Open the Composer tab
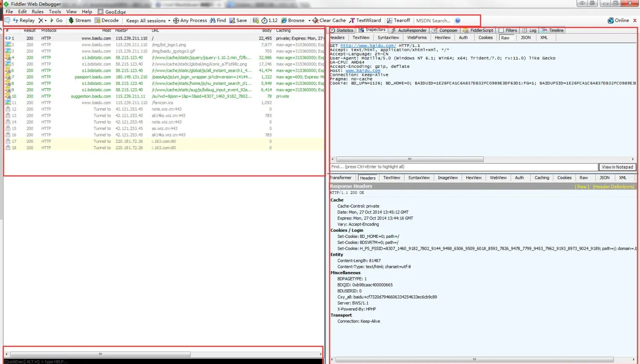 click(x=445, y=30)
